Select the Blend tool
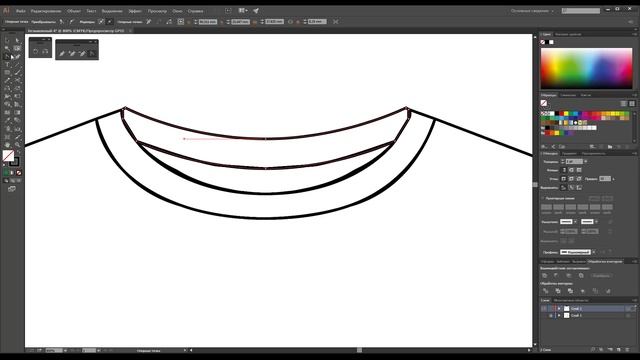 pyautogui.click(x=17, y=120)
